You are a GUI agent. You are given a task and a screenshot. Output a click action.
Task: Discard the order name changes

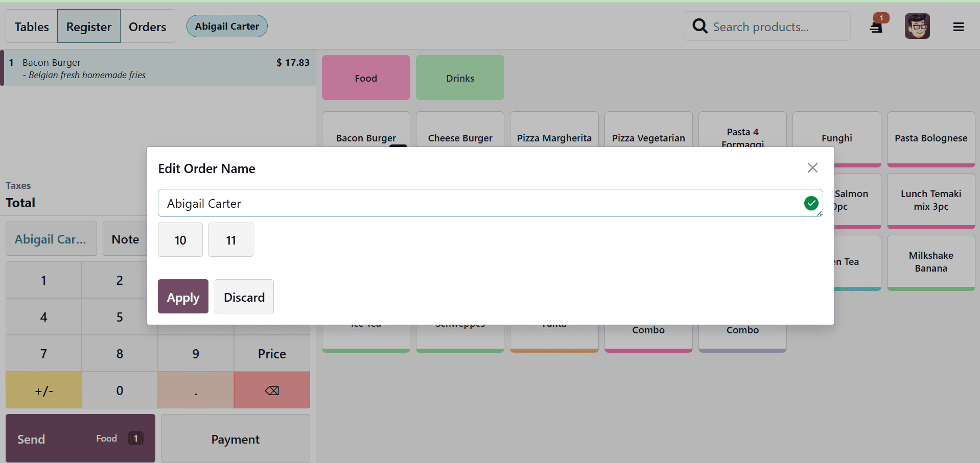click(x=244, y=297)
